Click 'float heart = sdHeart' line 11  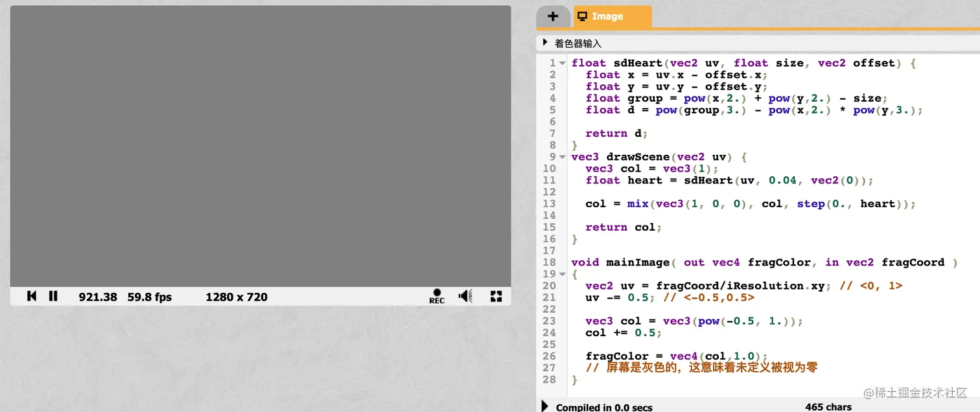729,180
